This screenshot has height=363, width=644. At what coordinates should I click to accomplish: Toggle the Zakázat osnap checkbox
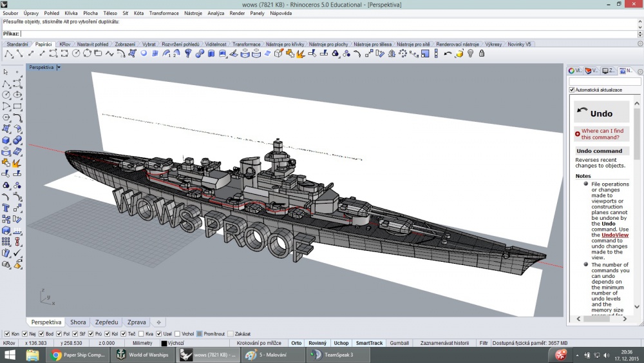coord(231,334)
